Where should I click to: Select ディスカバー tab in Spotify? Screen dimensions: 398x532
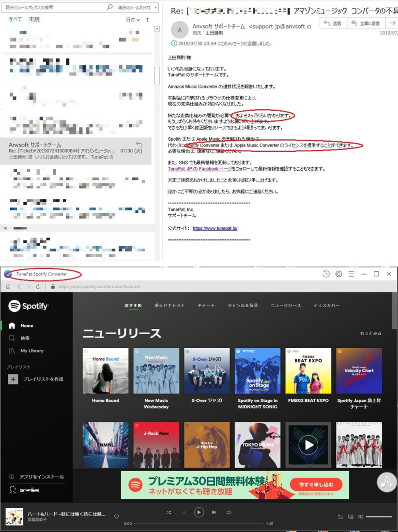click(x=326, y=305)
